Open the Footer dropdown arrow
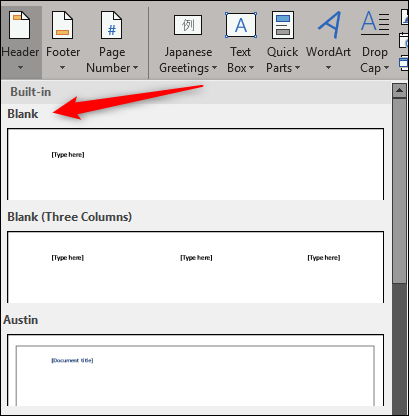 tap(62, 68)
